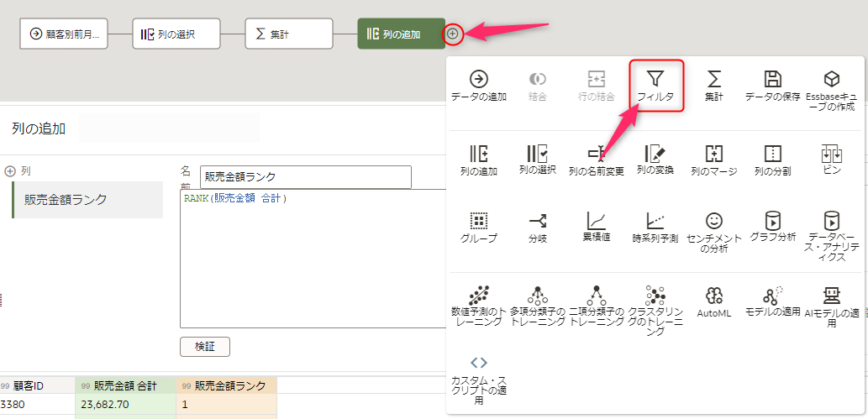Choose 多項分類子のトレーニング step

(538, 306)
